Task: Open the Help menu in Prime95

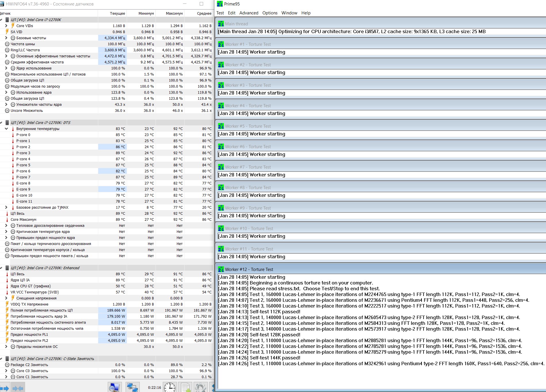Action: pos(306,13)
